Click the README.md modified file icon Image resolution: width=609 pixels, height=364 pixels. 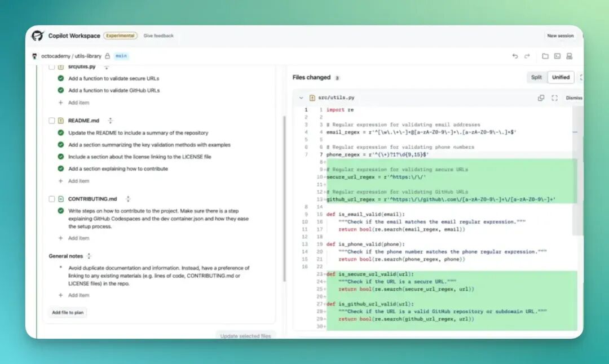[61, 121]
